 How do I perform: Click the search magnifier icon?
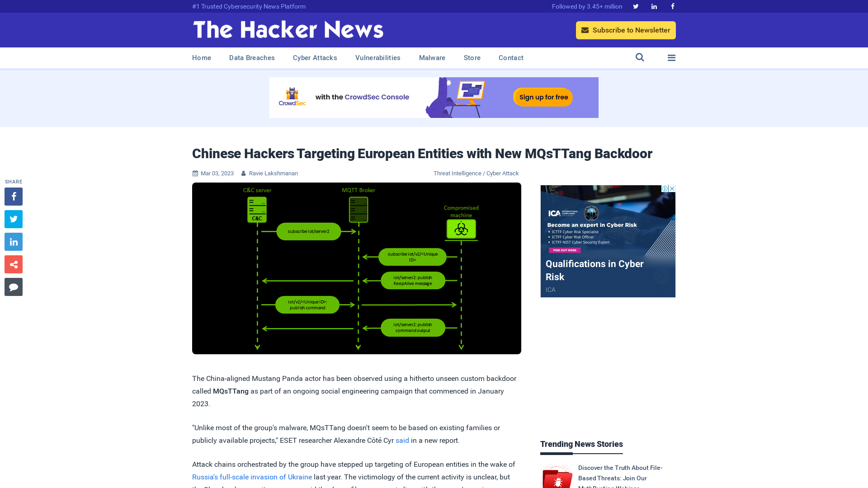[640, 57]
